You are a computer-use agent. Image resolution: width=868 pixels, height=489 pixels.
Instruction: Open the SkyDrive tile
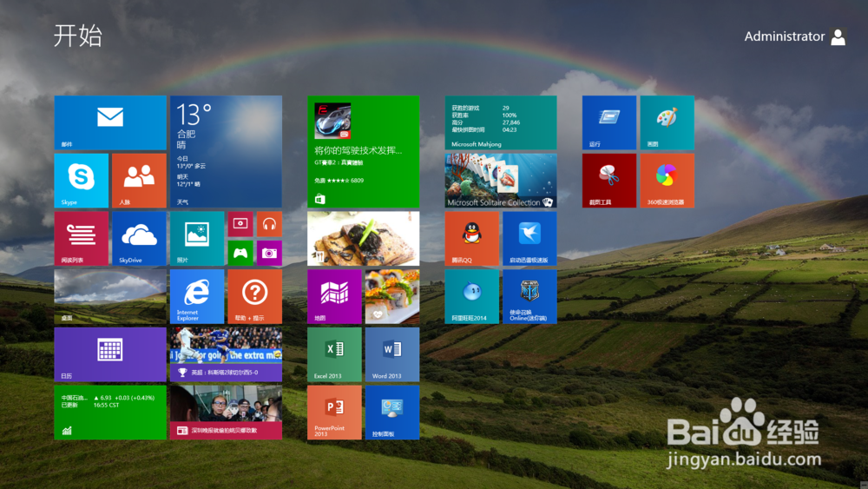click(x=139, y=239)
